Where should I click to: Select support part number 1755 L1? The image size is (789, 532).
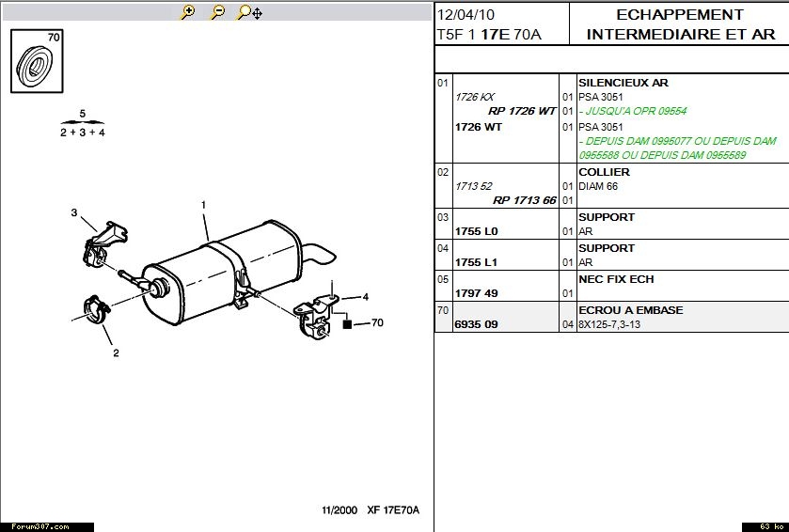pyautogui.click(x=476, y=262)
